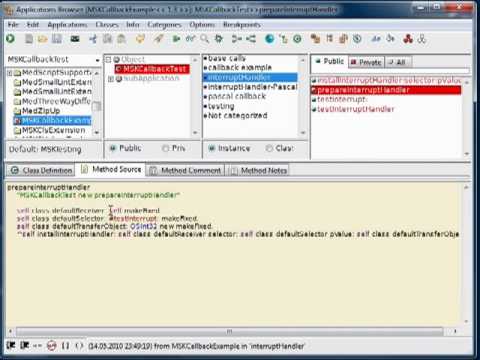This screenshot has width=480, height=360.
Task: Select the testInterruptHandler method
Action: (355, 109)
